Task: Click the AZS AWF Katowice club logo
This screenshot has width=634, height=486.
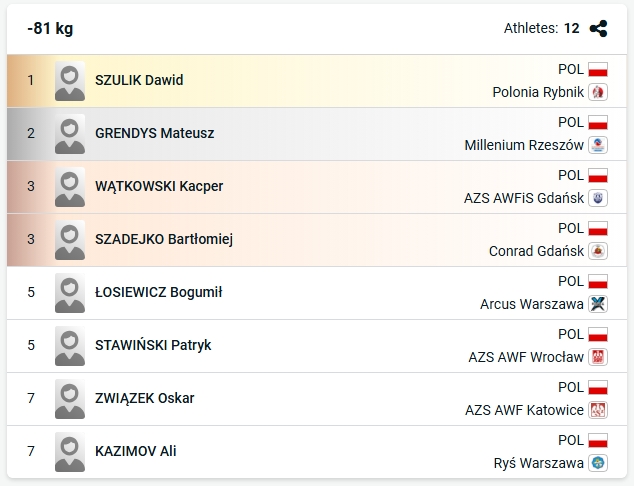Action: (598, 410)
